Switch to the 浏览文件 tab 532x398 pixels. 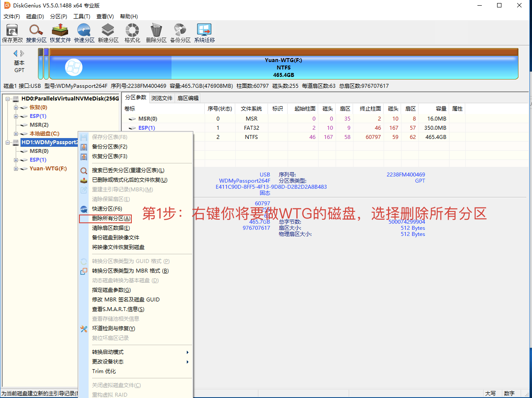pyautogui.click(x=162, y=98)
